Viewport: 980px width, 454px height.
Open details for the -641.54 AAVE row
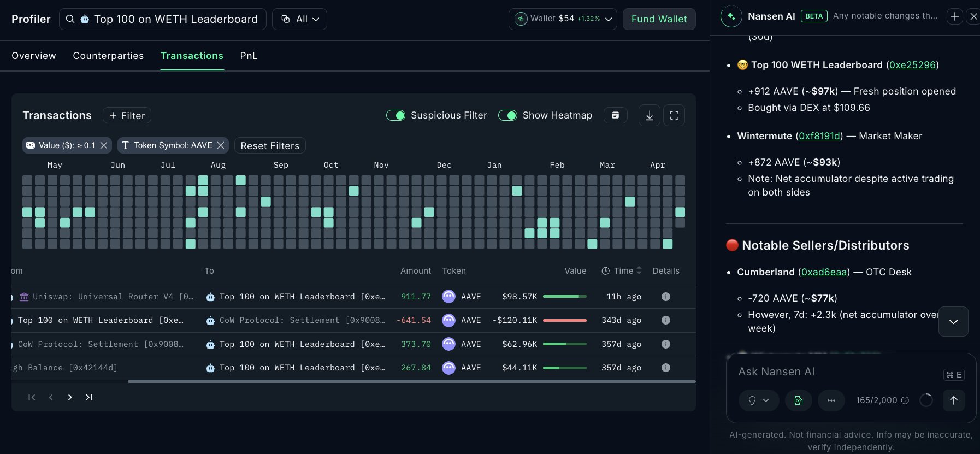click(x=665, y=320)
